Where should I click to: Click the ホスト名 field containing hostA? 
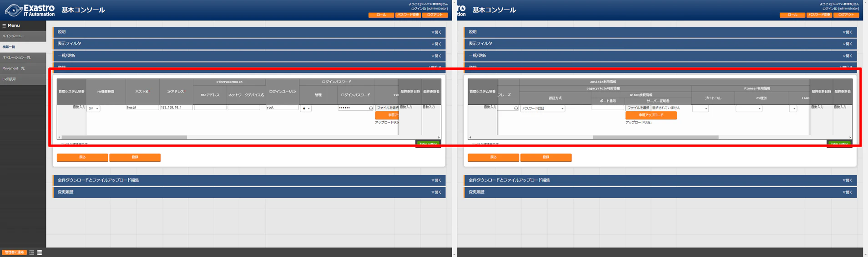[x=142, y=108]
